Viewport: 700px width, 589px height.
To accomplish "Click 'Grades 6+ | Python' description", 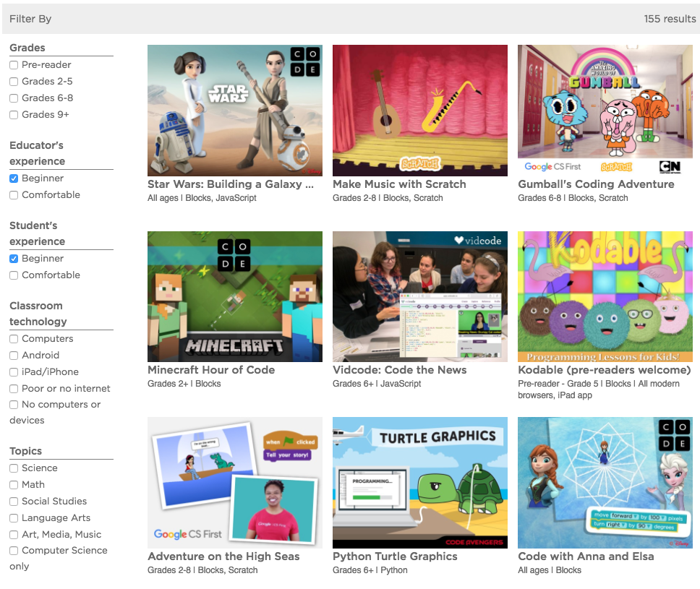I will pos(370,570).
